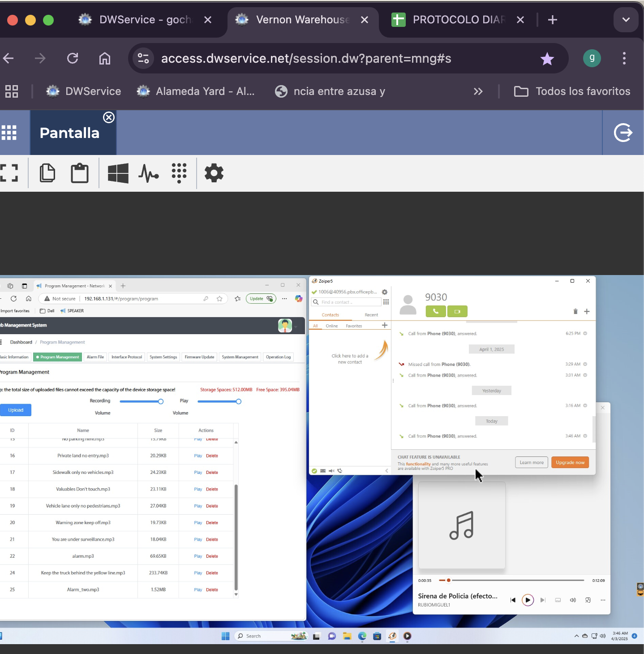Click Learn more in Zoiper
Viewport: 644px width, 654px height.
coord(532,462)
